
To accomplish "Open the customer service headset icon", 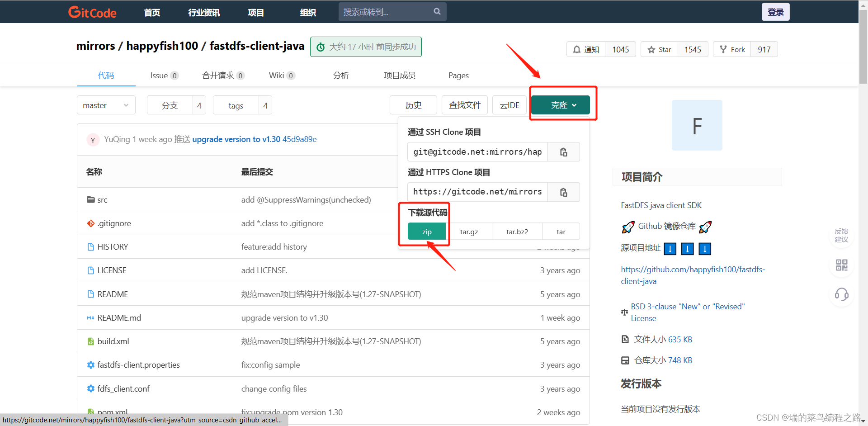I will 841,294.
